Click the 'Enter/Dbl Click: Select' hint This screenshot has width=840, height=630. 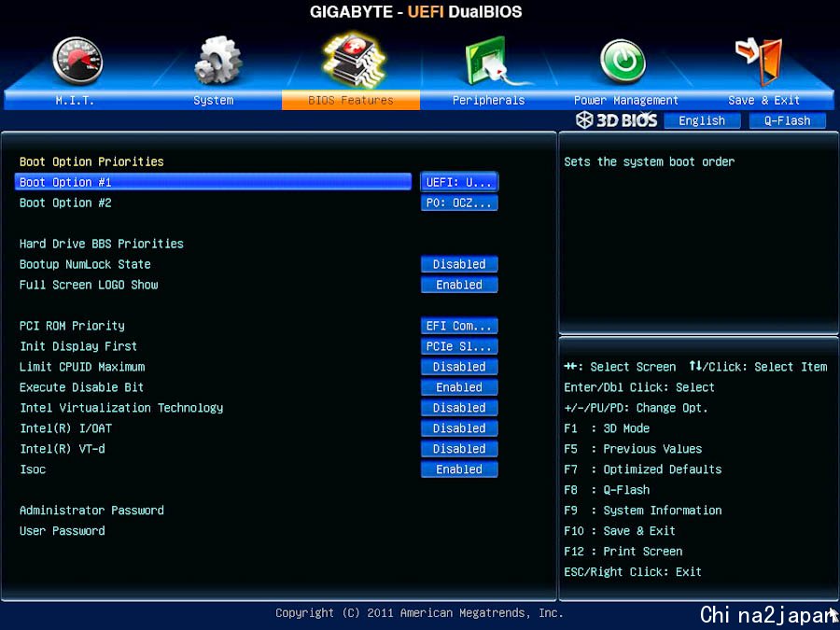639,387
